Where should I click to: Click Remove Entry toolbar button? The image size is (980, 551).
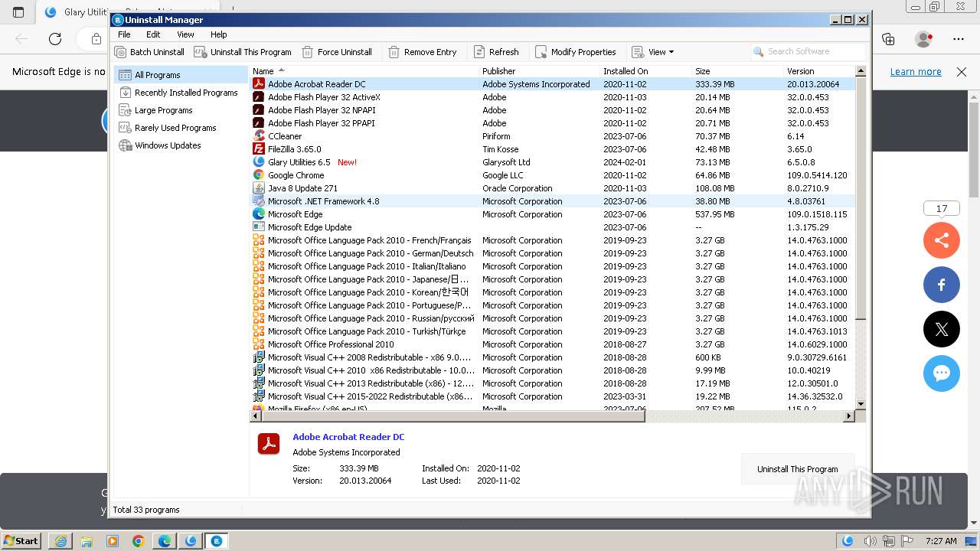(422, 52)
